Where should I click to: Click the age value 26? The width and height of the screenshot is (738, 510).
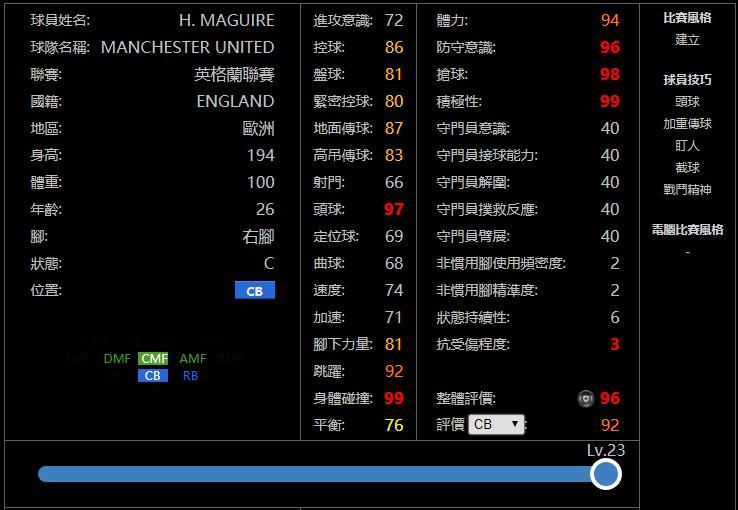(265, 209)
